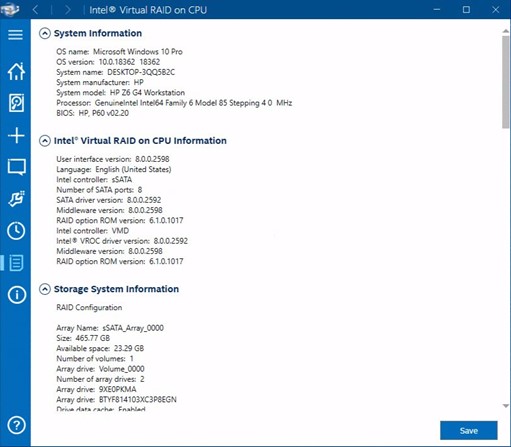Viewport: 511px width, 447px height.
Task: Click the 'HP Z6 G4 Workstation' model line
Action: [x=120, y=93]
